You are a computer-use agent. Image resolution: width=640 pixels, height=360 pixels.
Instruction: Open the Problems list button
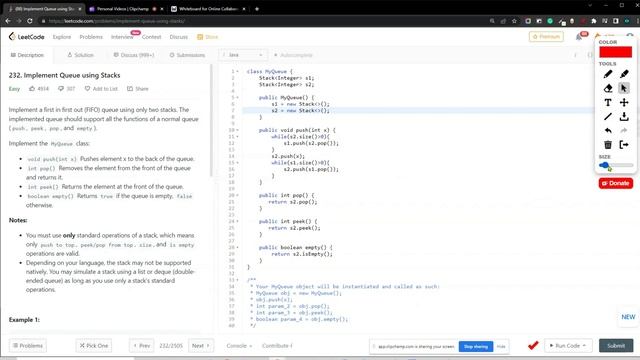(x=28, y=346)
